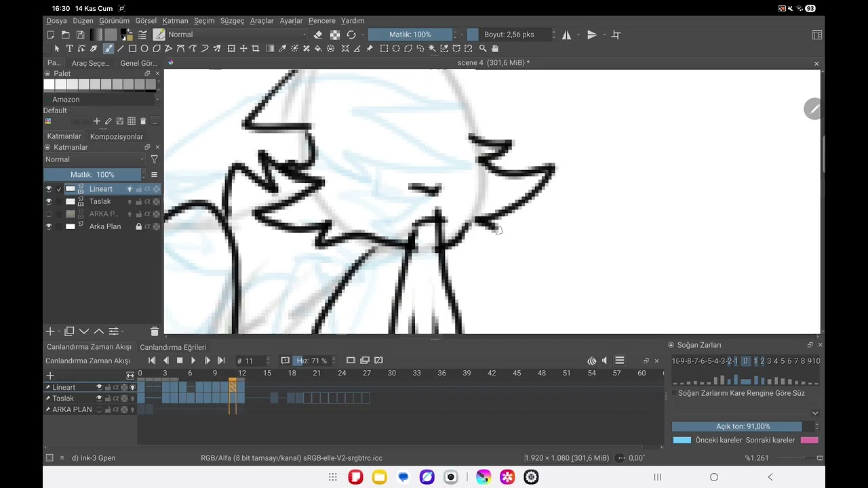Play the animation
This screenshot has width=868, height=488.
tap(193, 361)
